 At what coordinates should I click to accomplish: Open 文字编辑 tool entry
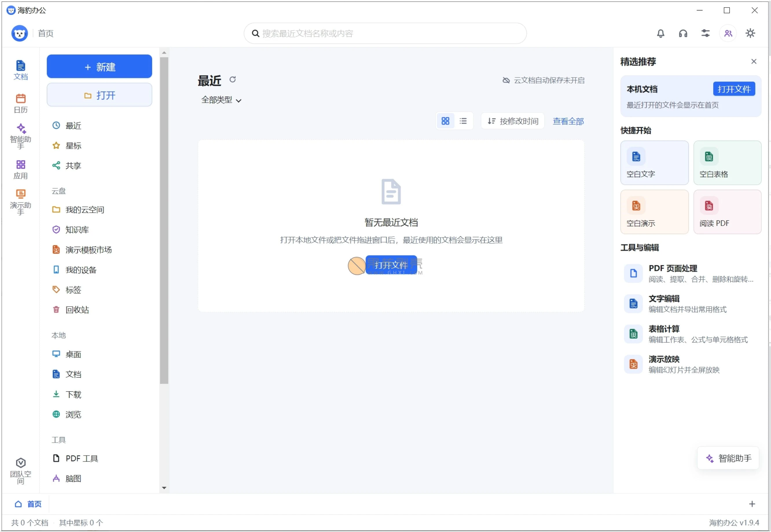[691, 304]
